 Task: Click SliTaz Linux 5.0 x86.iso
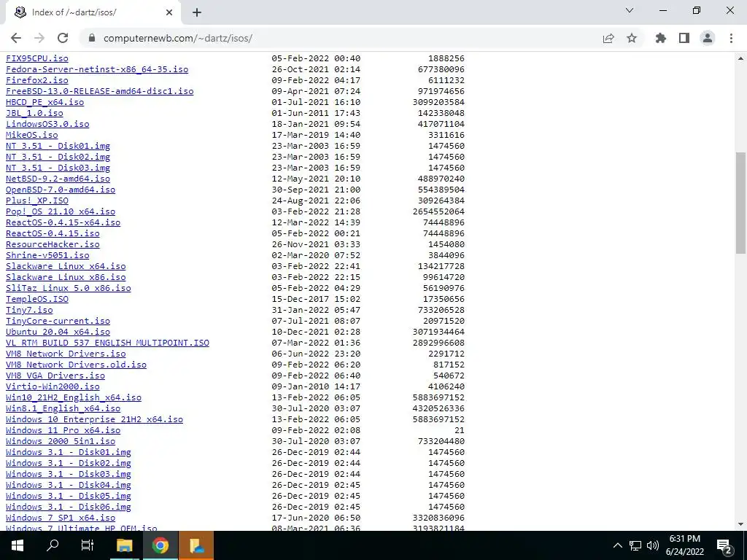[68, 288]
